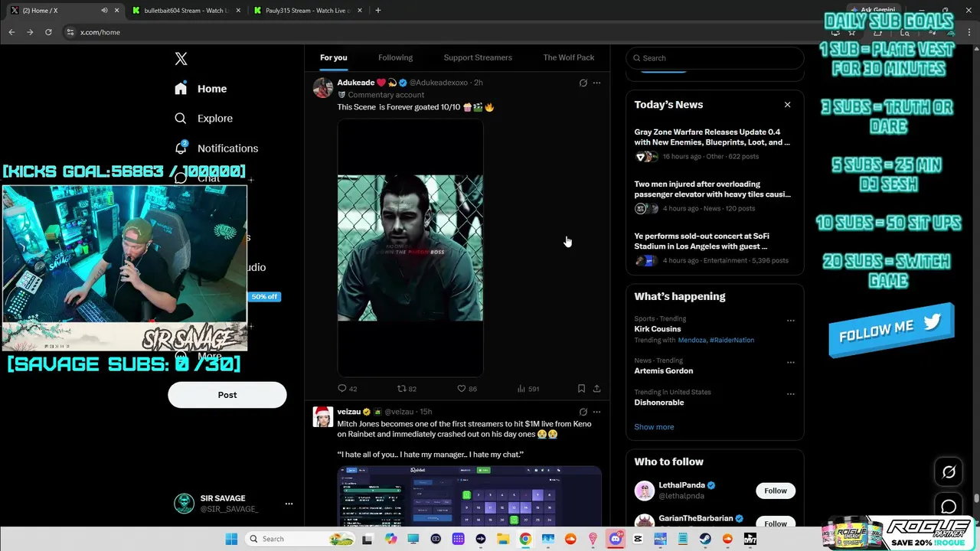
Task: Play the video in Adukeade's post
Action: 410,248
